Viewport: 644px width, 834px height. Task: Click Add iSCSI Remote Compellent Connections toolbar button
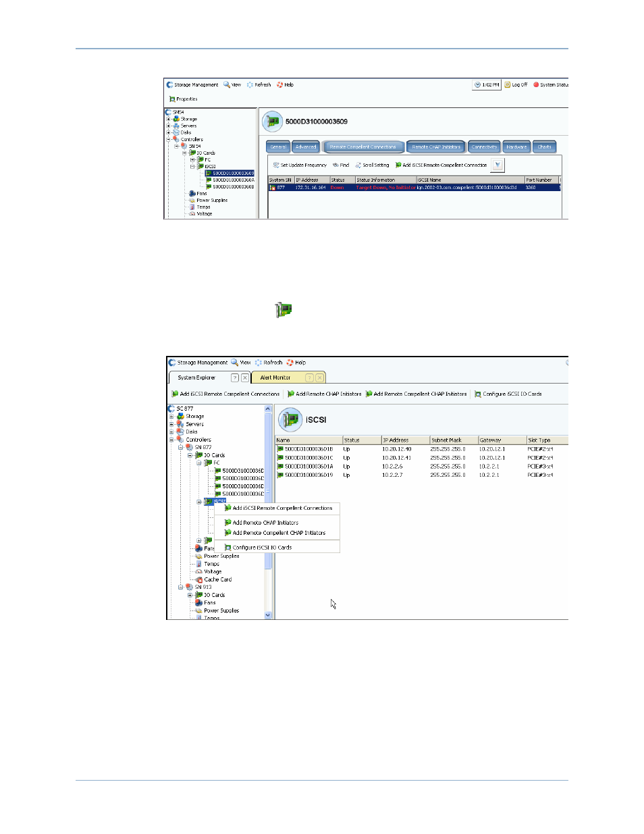tap(225, 394)
